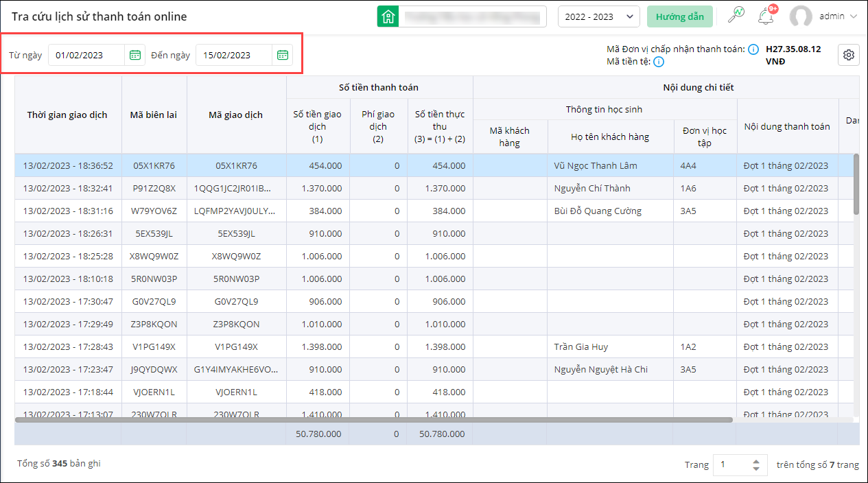Image resolution: width=868 pixels, height=483 pixels.
Task: Open the notifications bell
Action: [765, 16]
